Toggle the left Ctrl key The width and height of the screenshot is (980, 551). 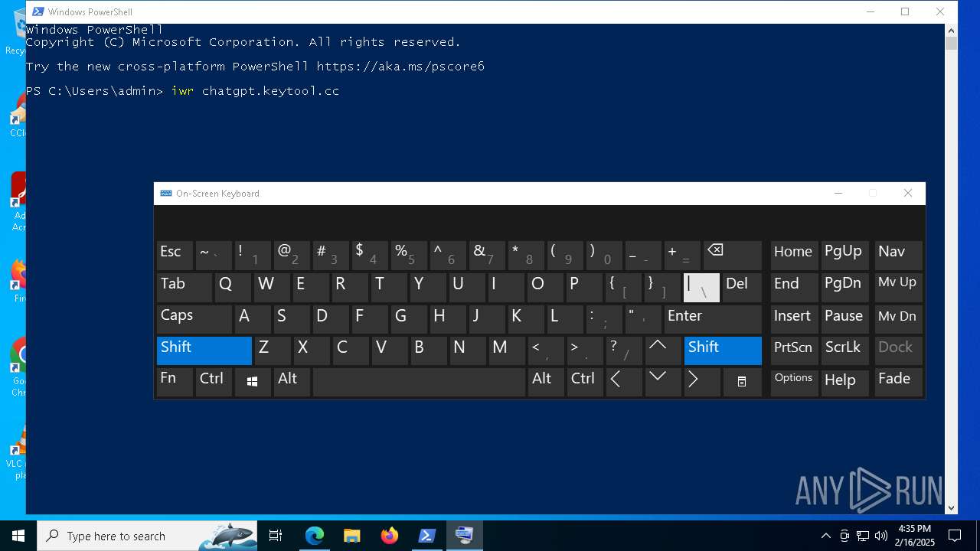(214, 382)
